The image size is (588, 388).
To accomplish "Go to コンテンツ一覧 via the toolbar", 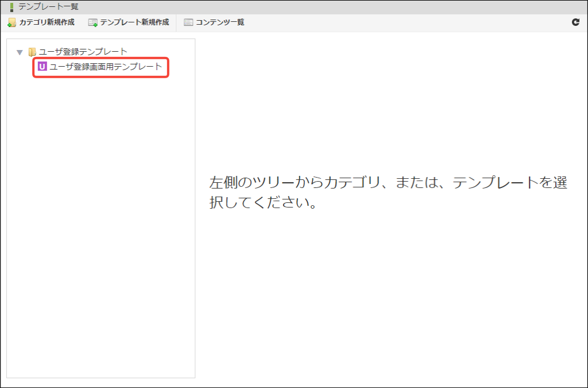I will 214,22.
